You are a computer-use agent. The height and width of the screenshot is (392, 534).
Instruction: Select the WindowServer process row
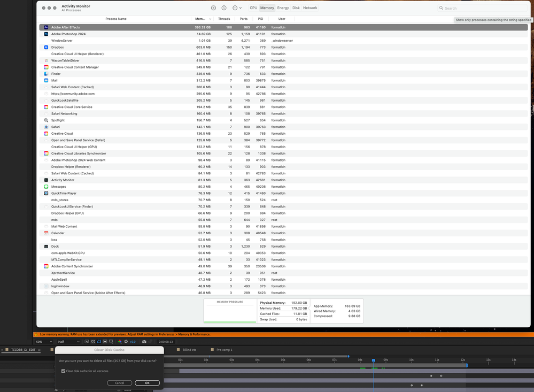click(283, 41)
